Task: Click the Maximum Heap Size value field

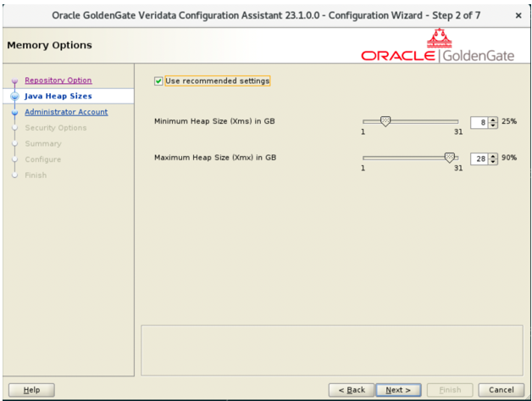Action: pyautogui.click(x=479, y=159)
